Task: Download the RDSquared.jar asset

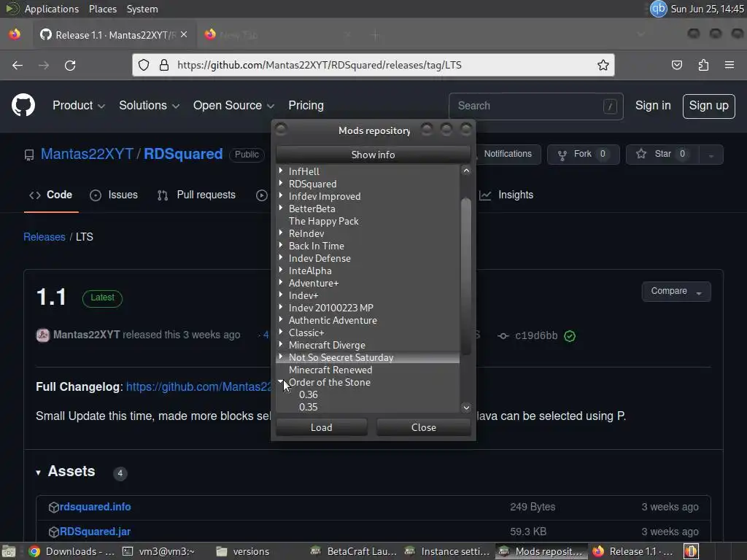Action: click(96, 532)
